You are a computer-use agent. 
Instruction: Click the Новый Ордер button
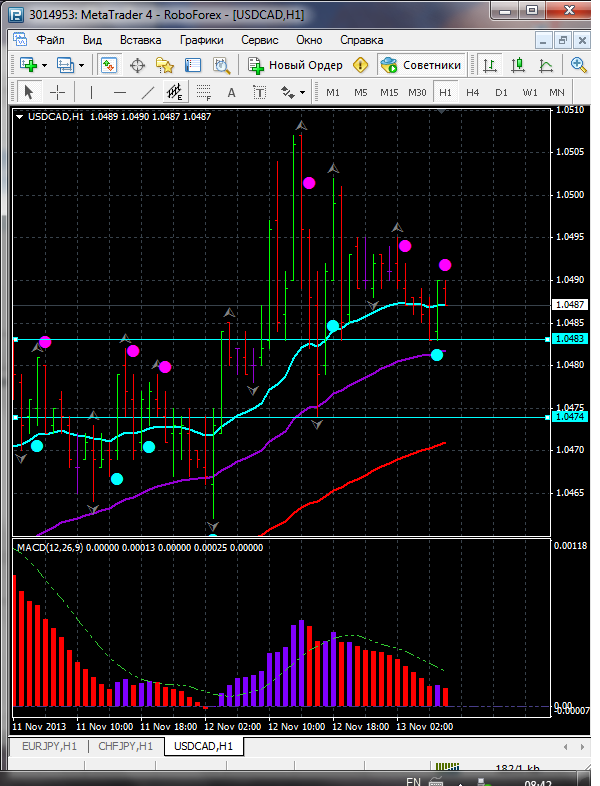(296, 65)
